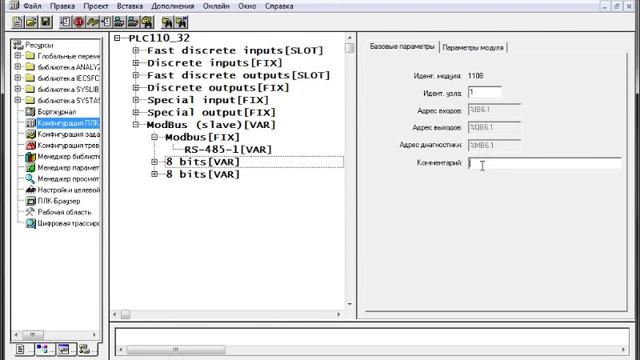
Task: Switch to the Параметры модуля tab
Action: point(473,47)
